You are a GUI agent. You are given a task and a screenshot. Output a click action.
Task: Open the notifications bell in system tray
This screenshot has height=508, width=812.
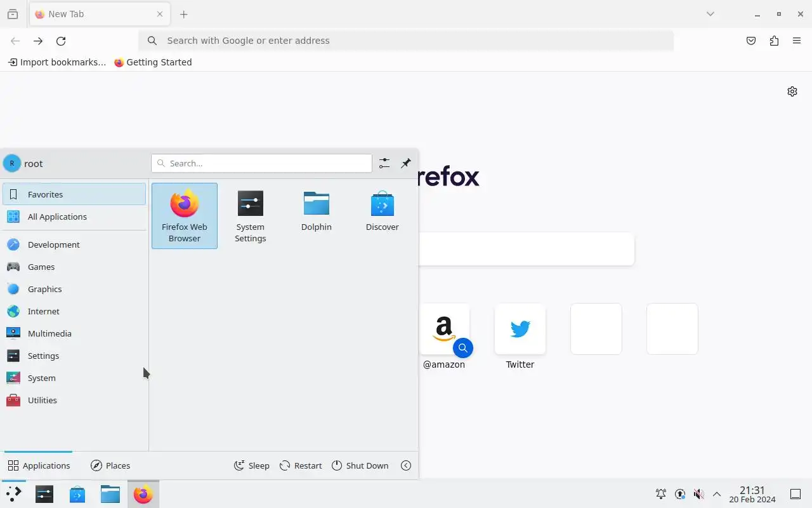[661, 494]
